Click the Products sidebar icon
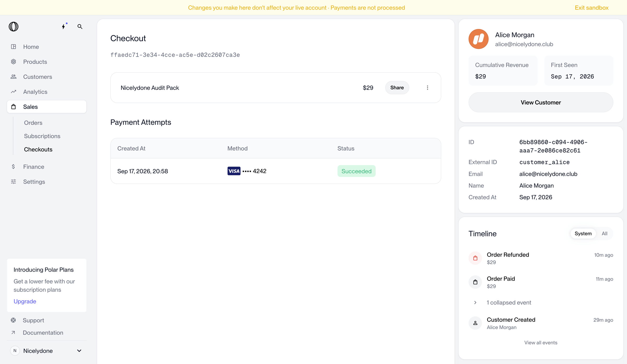Screen dimensions: 627x364 [14, 62]
